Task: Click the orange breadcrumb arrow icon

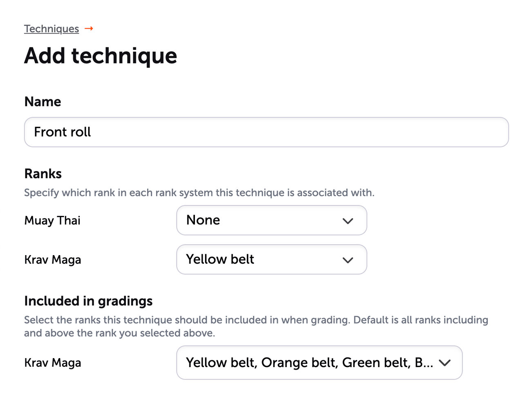Action: pyautogui.click(x=89, y=29)
